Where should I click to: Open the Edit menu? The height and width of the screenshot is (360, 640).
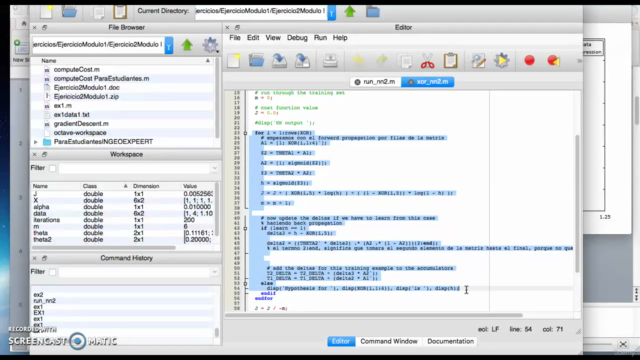point(253,38)
